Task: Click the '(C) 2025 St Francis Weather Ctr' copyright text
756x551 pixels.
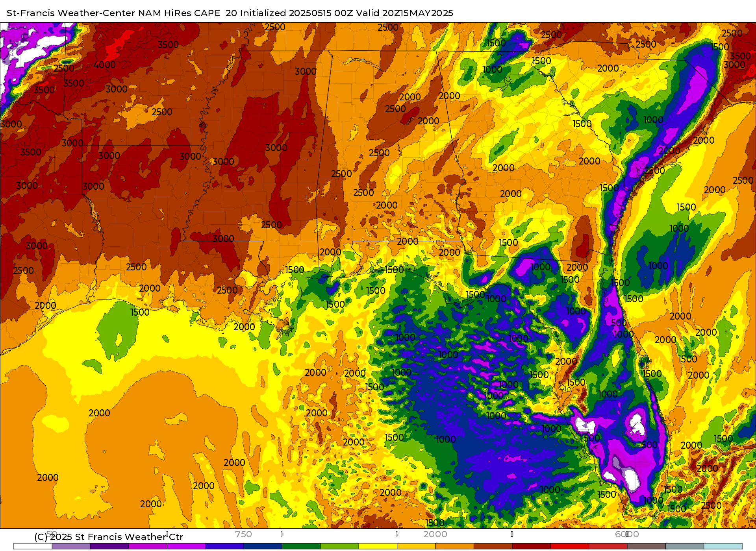Action: [x=109, y=537]
